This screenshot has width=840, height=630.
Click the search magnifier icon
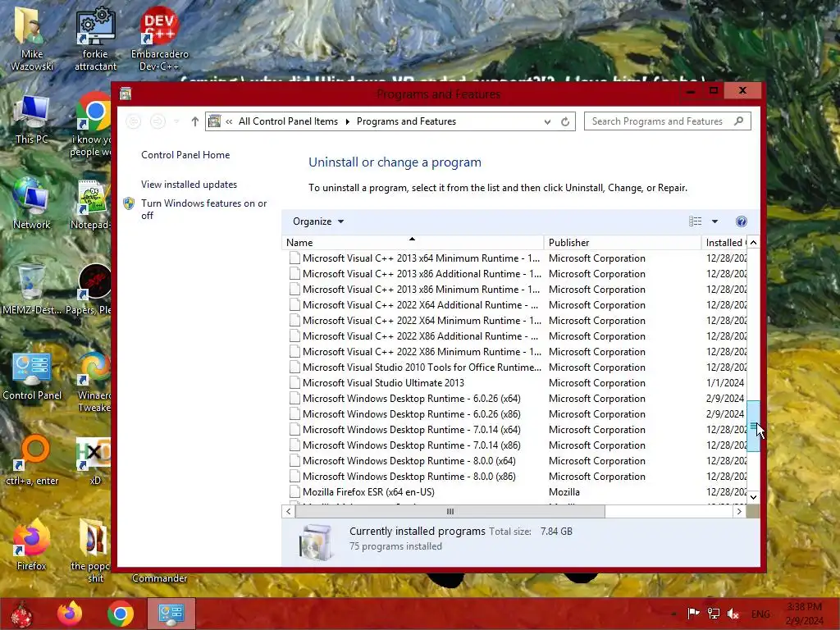(739, 121)
